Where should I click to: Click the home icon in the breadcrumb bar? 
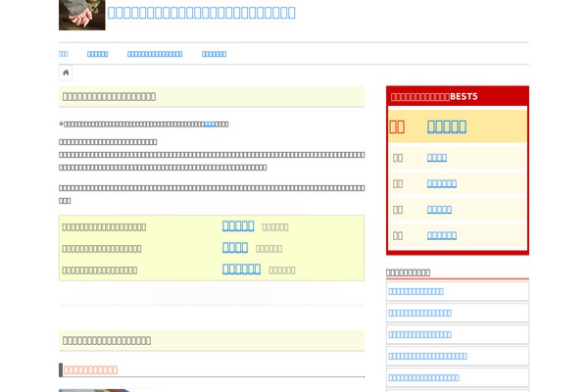coord(66,73)
